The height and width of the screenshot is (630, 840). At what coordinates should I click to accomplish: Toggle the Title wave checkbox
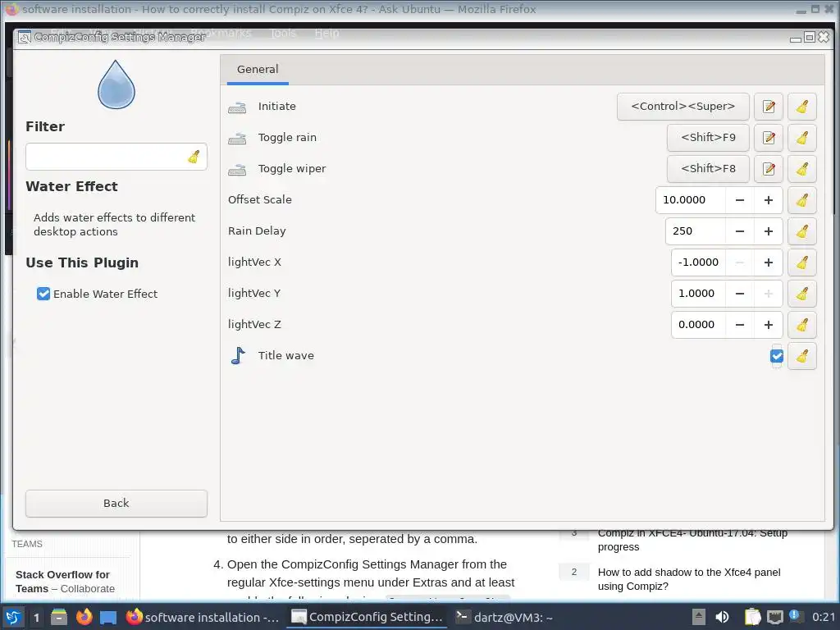point(777,356)
